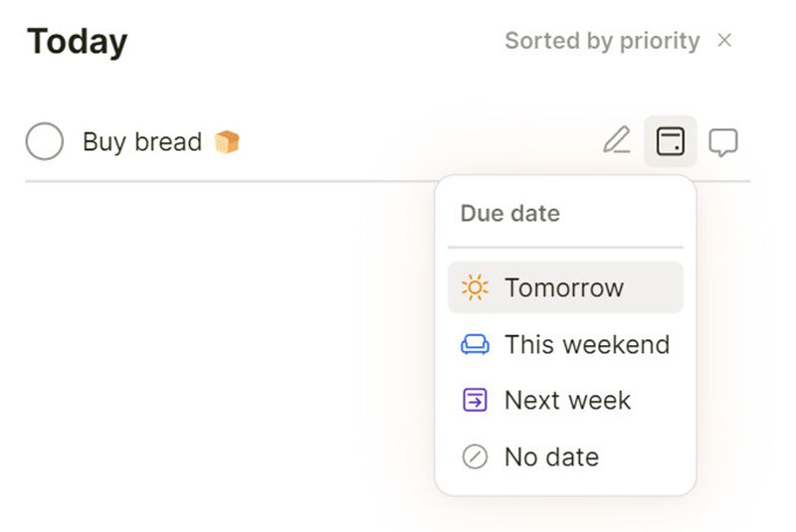This screenshot has height=532, width=796.
Task: Click the due date calendar icon
Action: click(x=671, y=142)
